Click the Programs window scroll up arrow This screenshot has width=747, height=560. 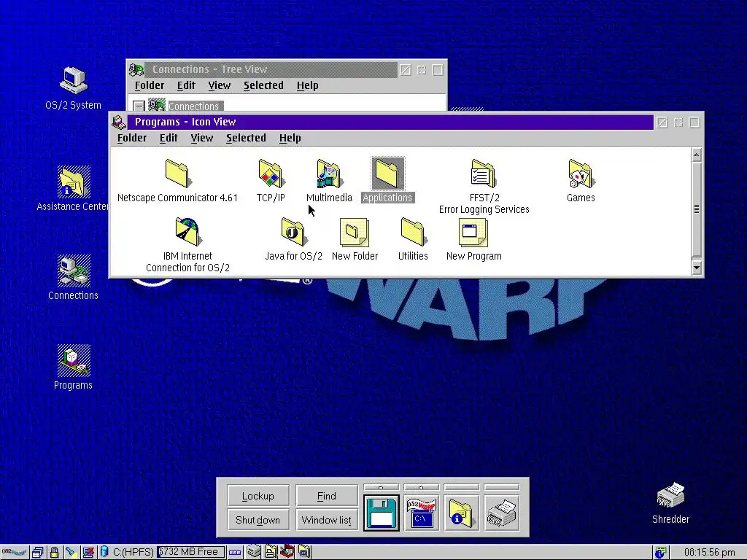pos(697,155)
